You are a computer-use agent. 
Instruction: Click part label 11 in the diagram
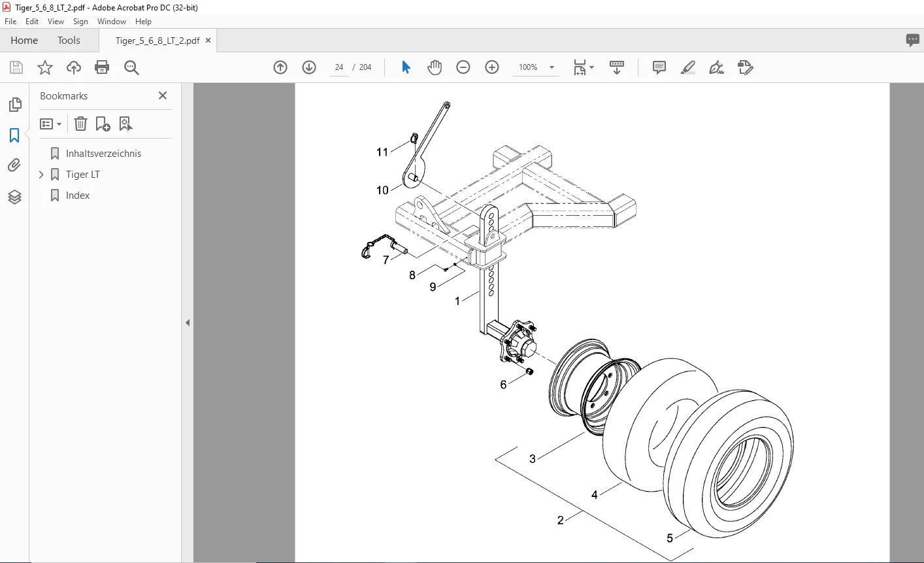pos(382,152)
